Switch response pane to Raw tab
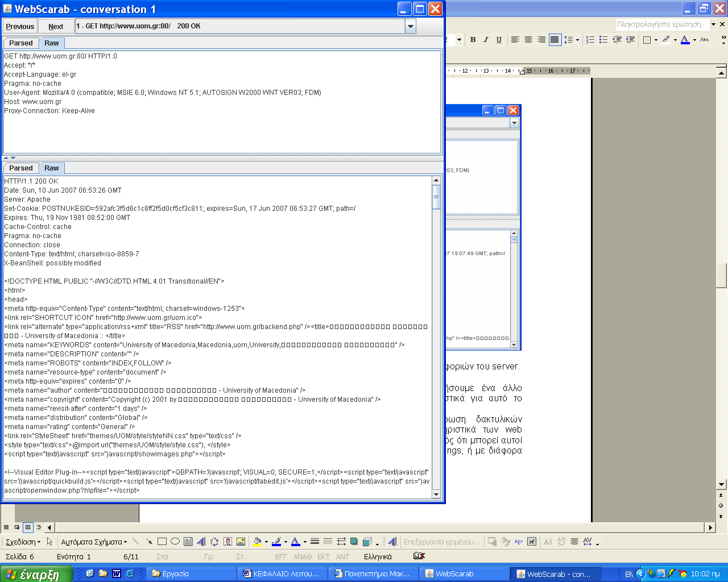This screenshot has width=728, height=582. 52,168
